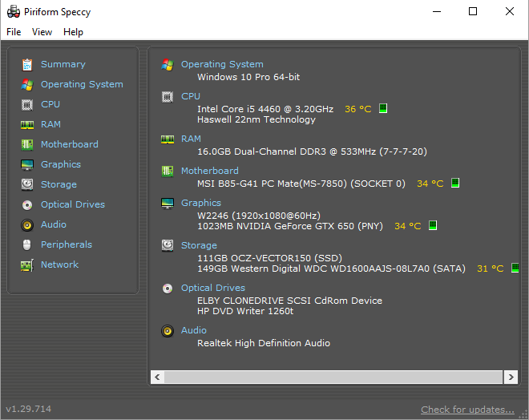529x420 pixels.
Task: Show Motherboard details from sidebar
Action: coord(70,144)
